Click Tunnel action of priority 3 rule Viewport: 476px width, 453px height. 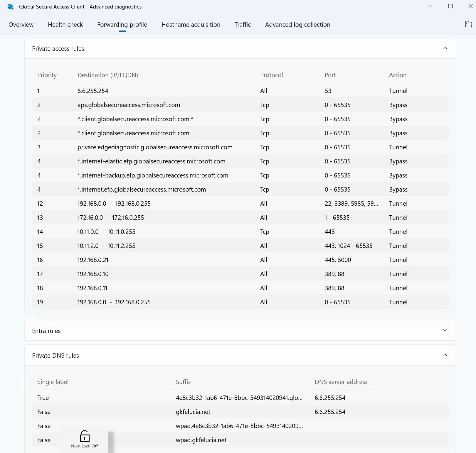(x=398, y=147)
